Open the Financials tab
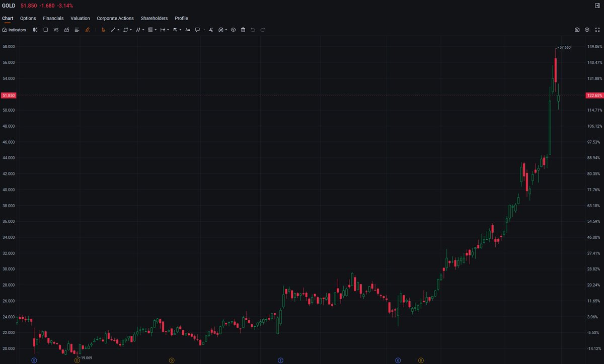Image resolution: width=604 pixels, height=364 pixels. [53, 18]
